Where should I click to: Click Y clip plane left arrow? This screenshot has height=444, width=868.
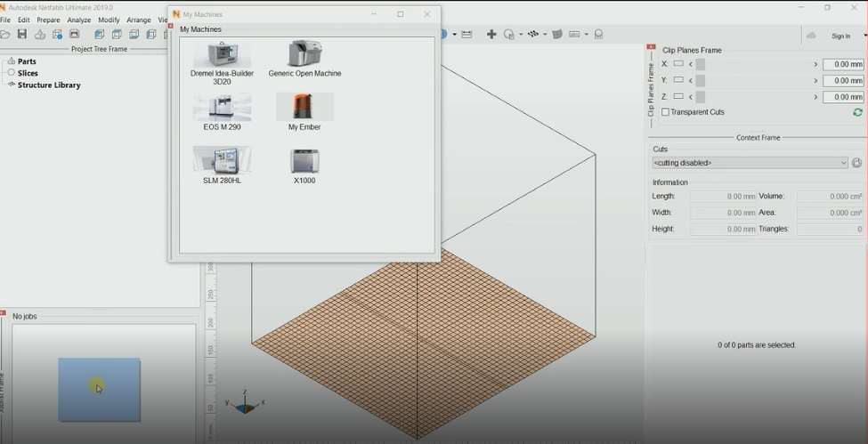(690, 81)
